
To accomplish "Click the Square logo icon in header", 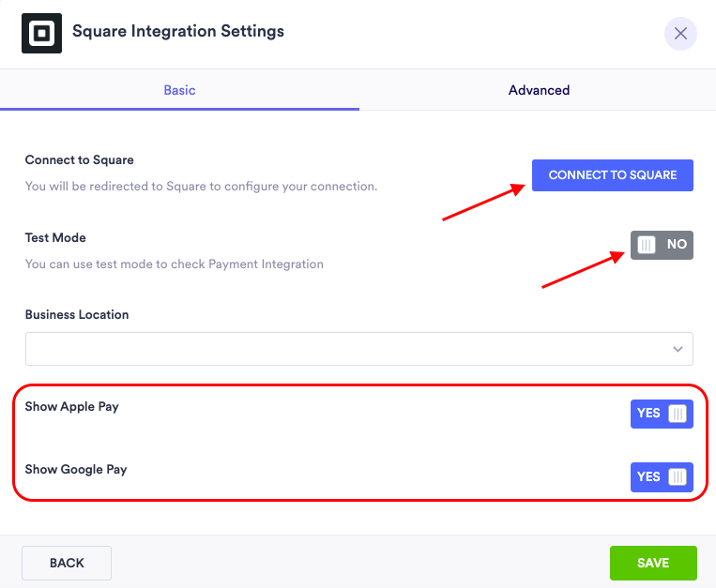I will (x=41, y=33).
